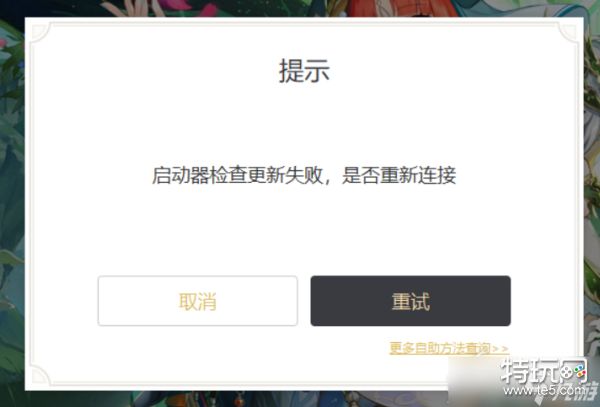This screenshot has width=600, height=407.
Task: Click the lower-left corner ornament of dialog
Action: pyautogui.click(x=41, y=375)
